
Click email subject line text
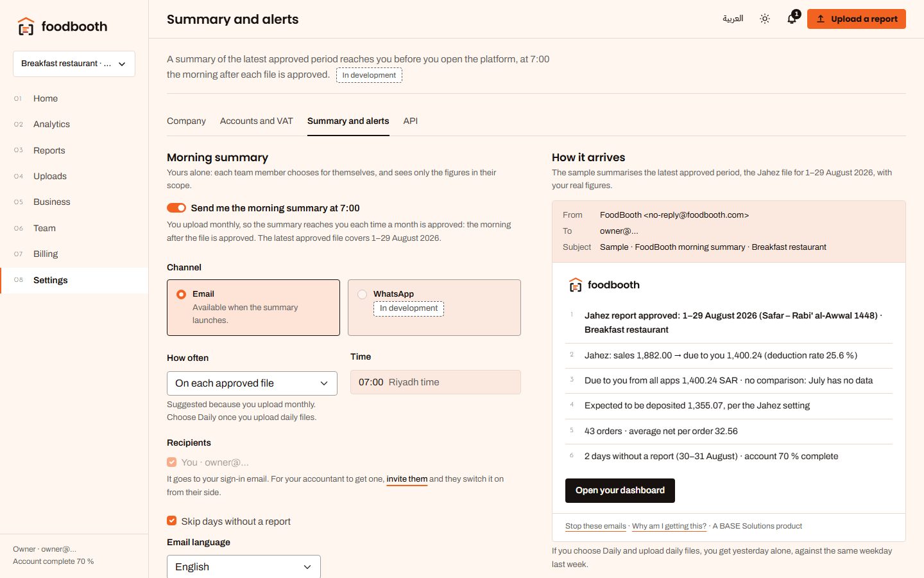pos(713,247)
